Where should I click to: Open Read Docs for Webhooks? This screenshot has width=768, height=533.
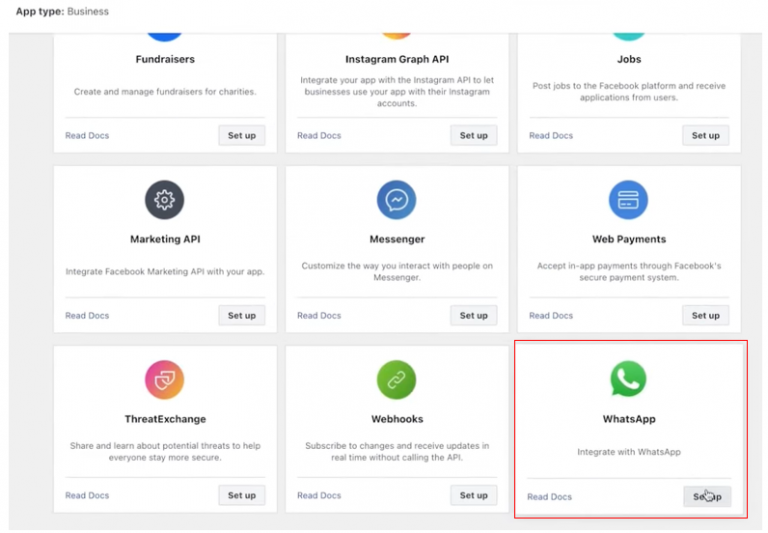[x=319, y=495]
